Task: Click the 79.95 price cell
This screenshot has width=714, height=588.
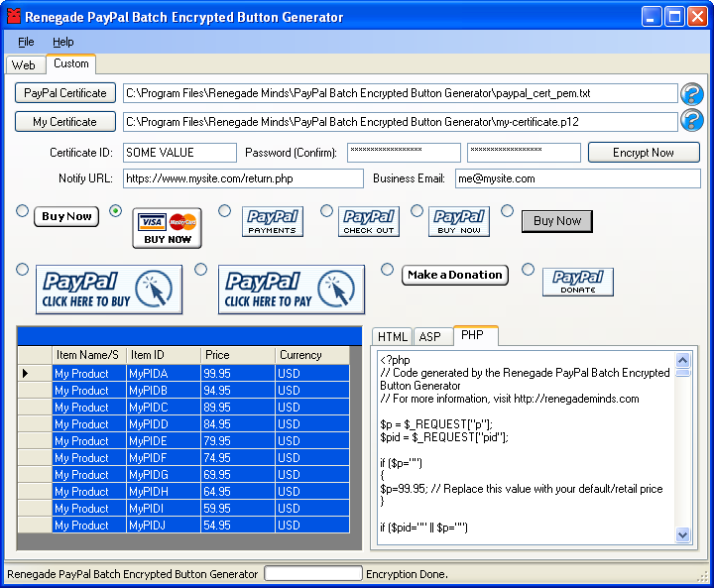Action: click(238, 441)
